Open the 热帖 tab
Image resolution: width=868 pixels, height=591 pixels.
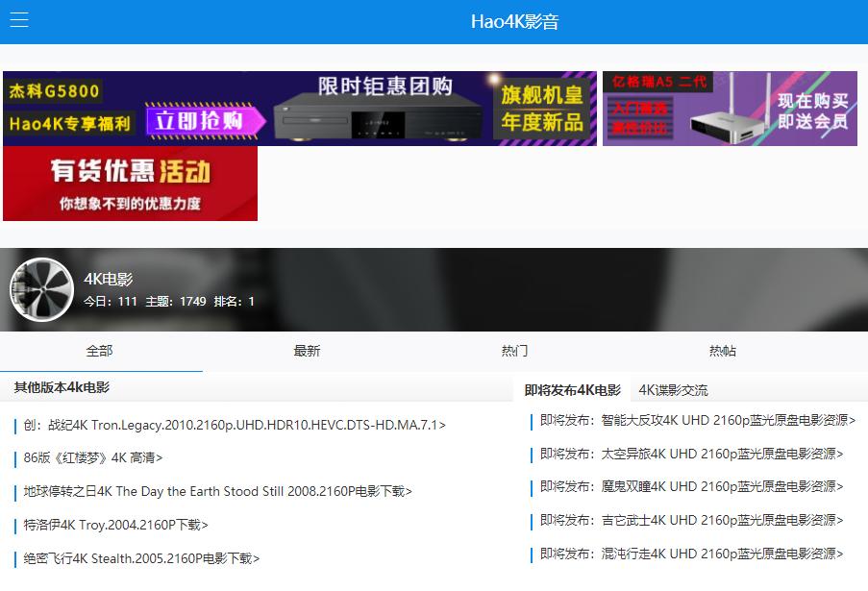pos(722,351)
